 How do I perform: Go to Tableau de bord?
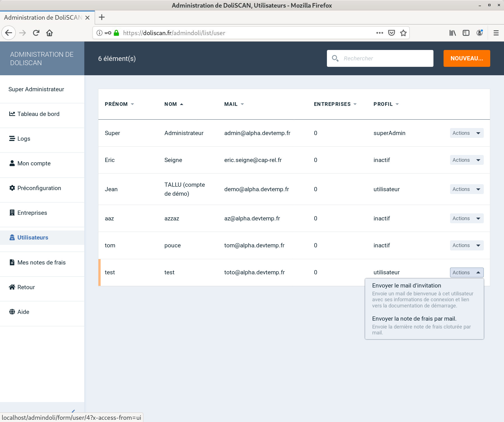click(38, 114)
